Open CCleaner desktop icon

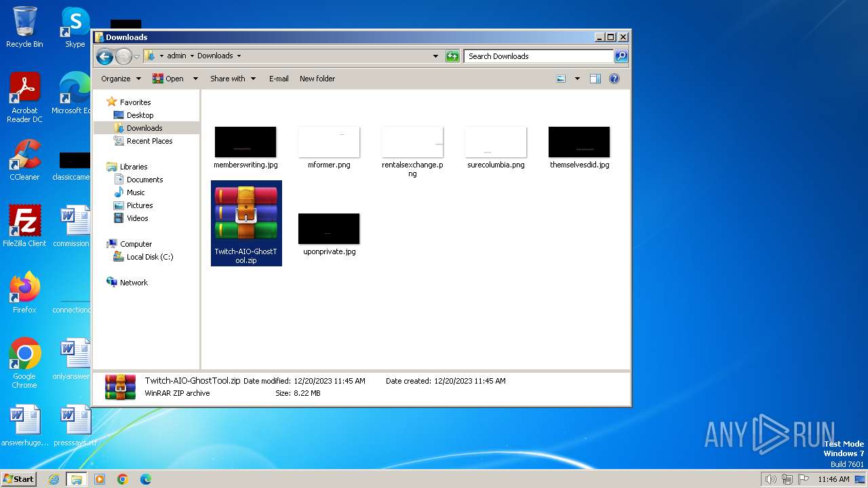24,160
